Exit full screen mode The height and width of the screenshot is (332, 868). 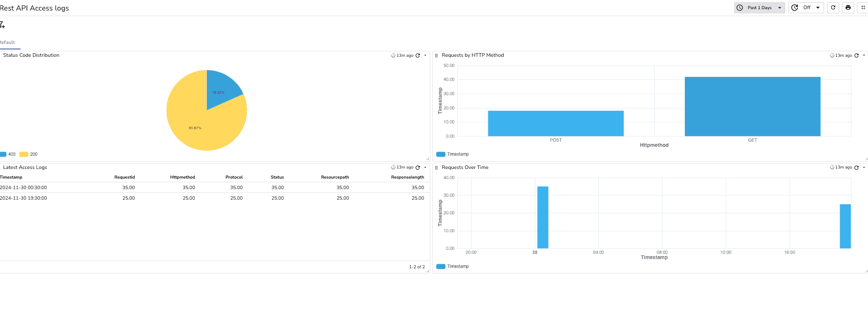pyautogui.click(x=863, y=8)
